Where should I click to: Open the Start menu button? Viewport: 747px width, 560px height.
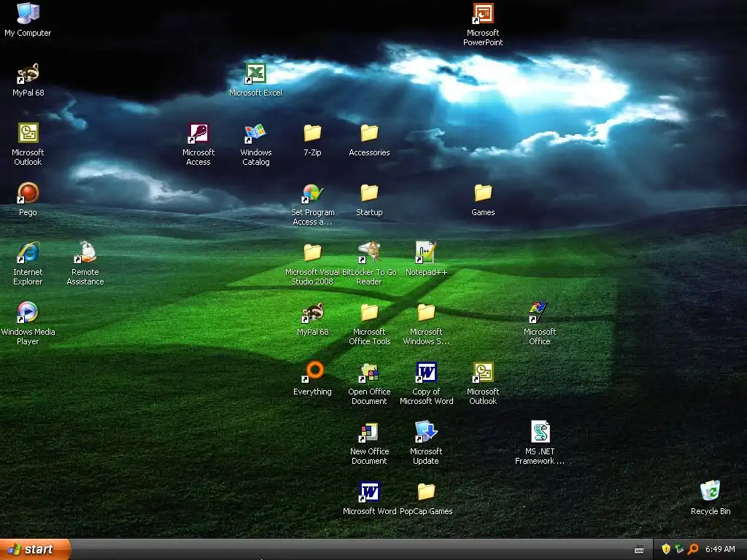[35, 549]
